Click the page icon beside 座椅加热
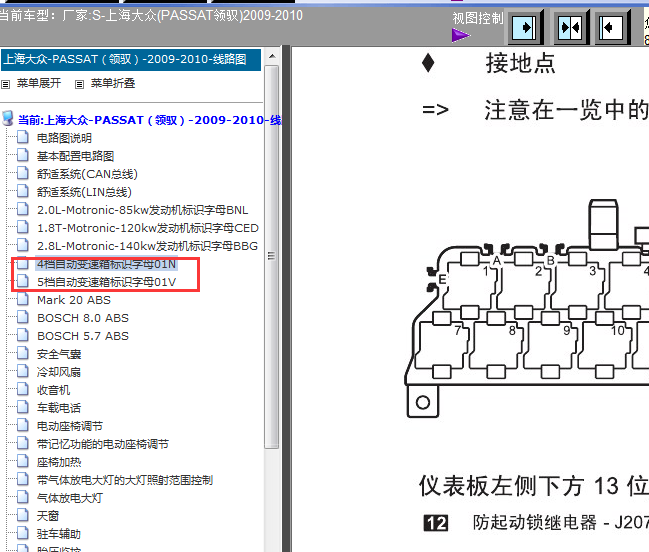 tap(23, 461)
